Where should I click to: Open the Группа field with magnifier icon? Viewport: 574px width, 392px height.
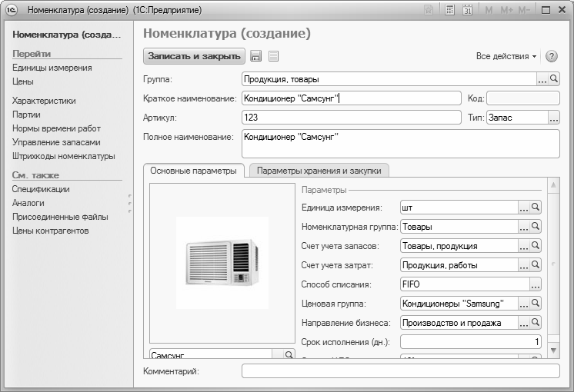(x=554, y=78)
